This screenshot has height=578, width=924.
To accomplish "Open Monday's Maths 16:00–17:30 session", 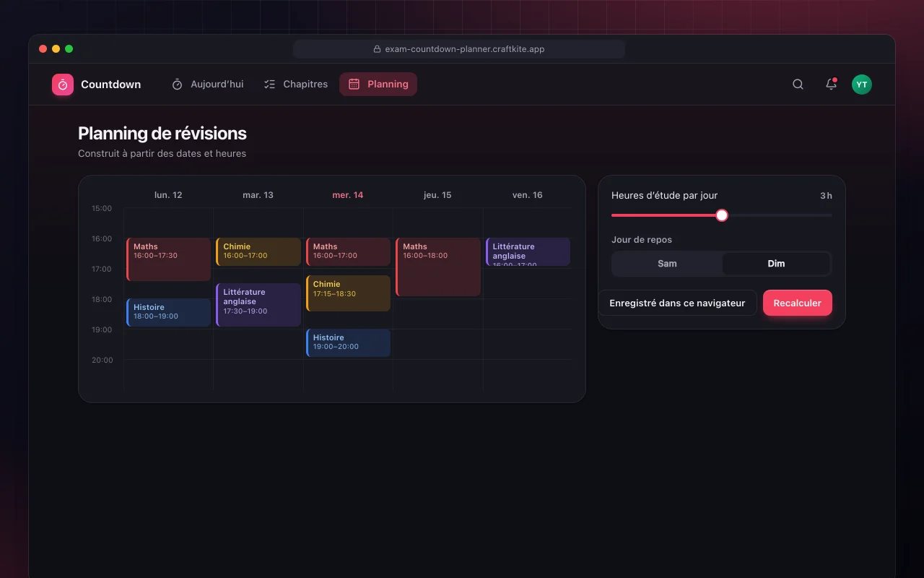I will tap(169, 259).
